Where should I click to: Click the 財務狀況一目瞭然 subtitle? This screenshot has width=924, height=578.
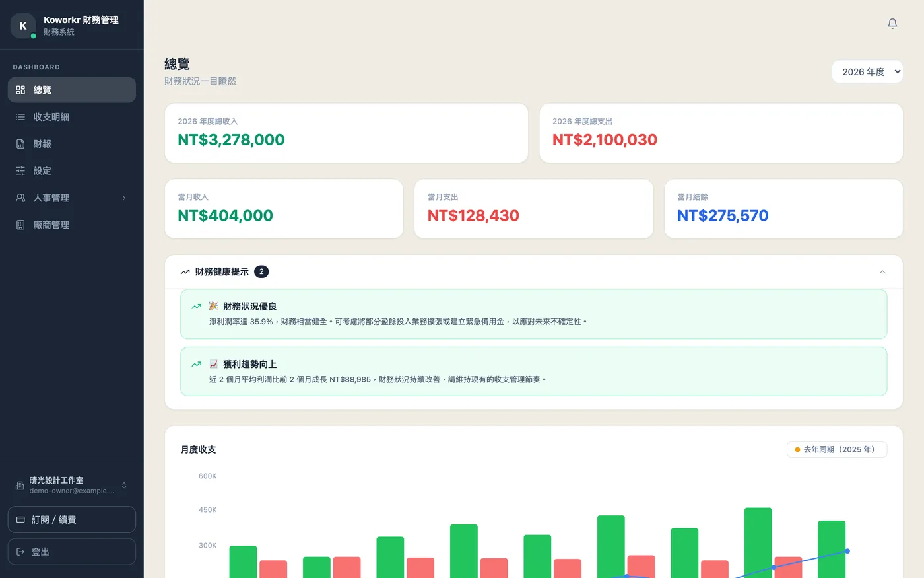point(200,81)
